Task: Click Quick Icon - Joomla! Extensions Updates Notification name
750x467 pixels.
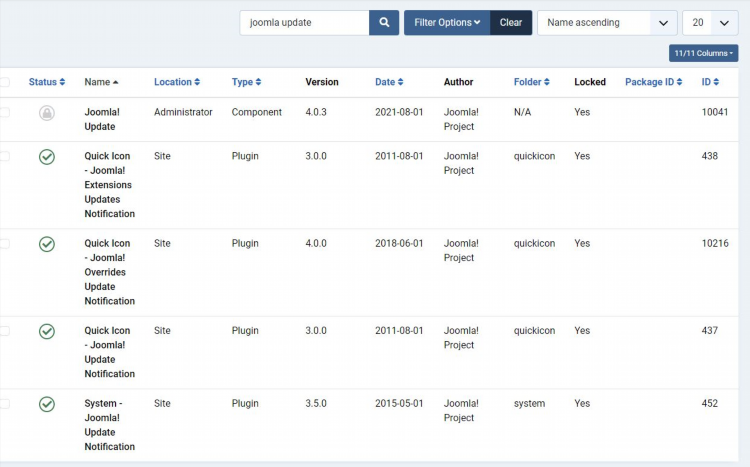Action: click(110, 185)
